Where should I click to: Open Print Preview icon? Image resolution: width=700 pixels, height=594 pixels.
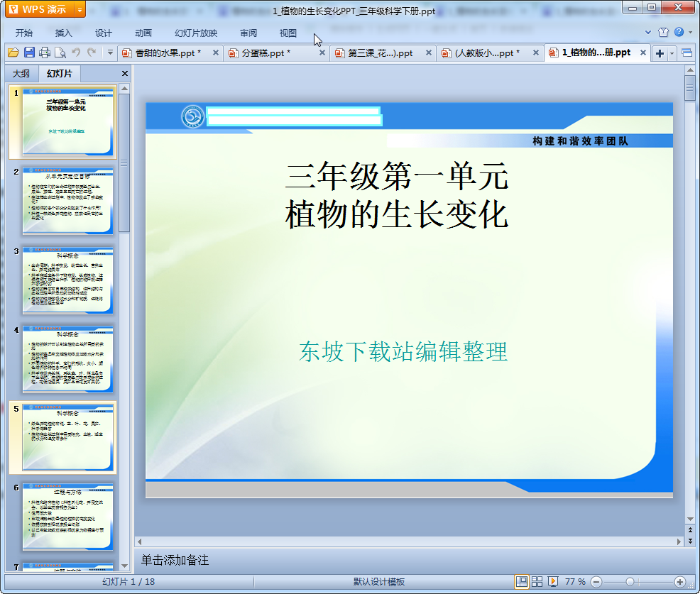(60, 53)
